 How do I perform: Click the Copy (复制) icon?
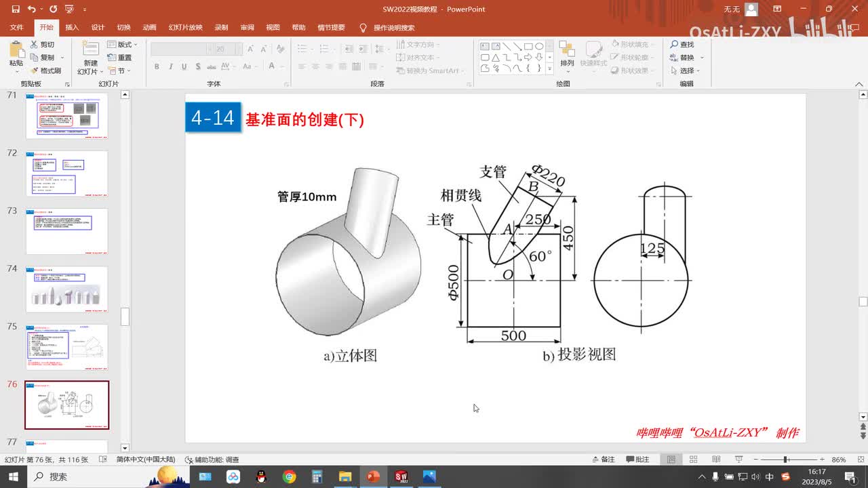pyautogui.click(x=35, y=57)
